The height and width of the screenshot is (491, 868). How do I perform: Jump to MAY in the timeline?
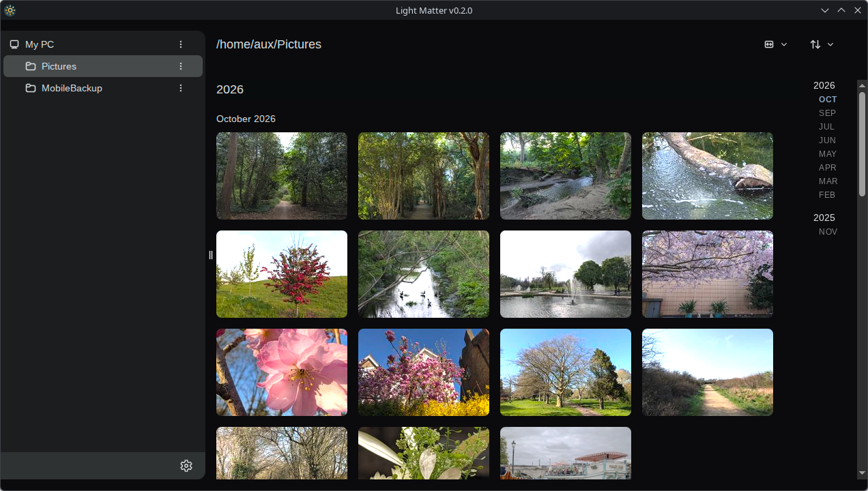pyautogui.click(x=828, y=154)
